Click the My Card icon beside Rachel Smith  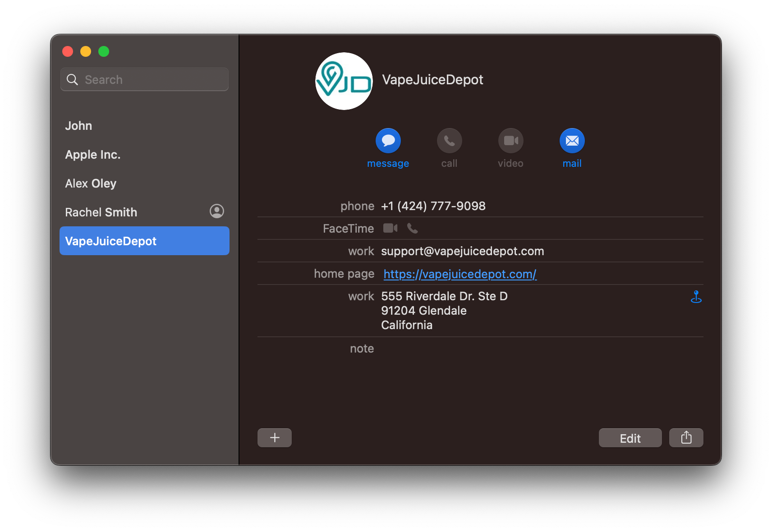(x=216, y=211)
